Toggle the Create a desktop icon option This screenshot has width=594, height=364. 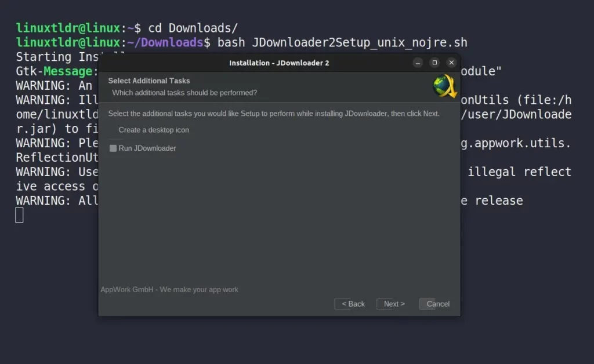coord(153,130)
